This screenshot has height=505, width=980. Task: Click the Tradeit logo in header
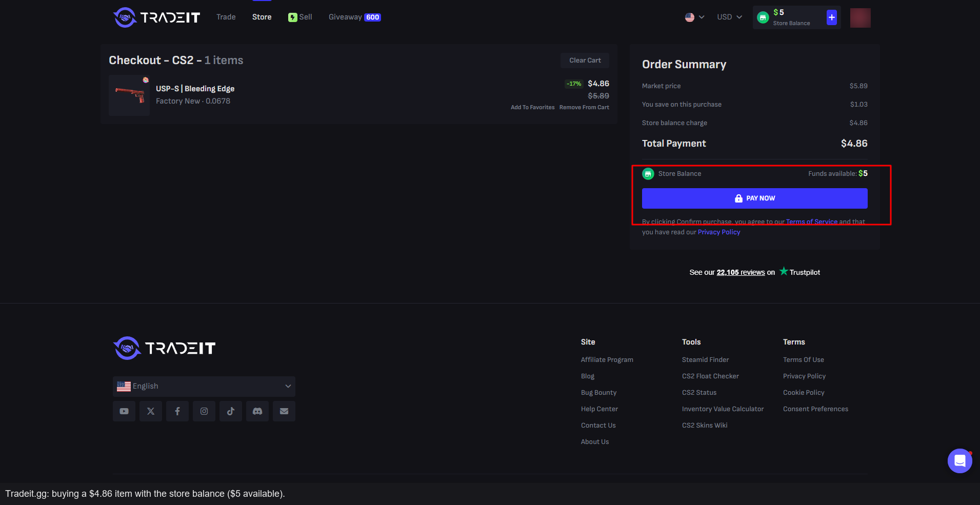(x=156, y=17)
